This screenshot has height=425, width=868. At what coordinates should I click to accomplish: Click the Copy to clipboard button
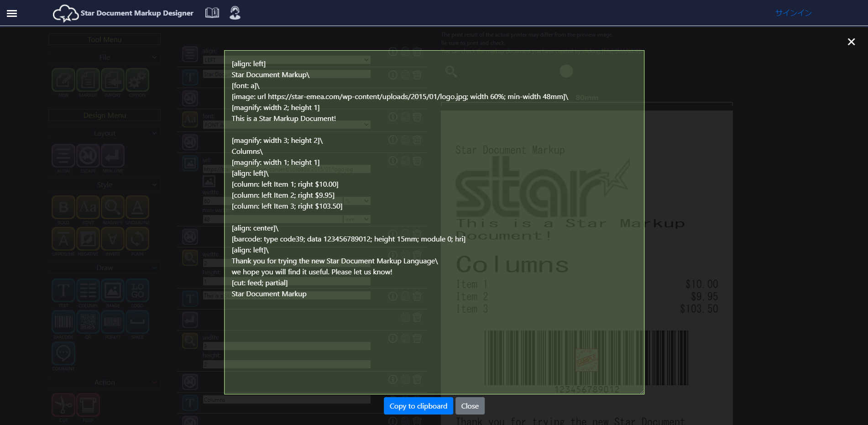[418, 406]
